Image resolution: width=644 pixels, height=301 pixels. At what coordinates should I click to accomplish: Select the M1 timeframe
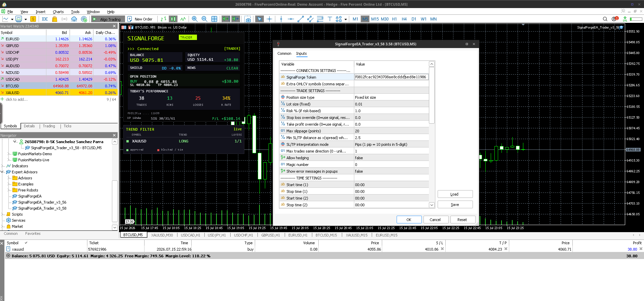pos(355,19)
